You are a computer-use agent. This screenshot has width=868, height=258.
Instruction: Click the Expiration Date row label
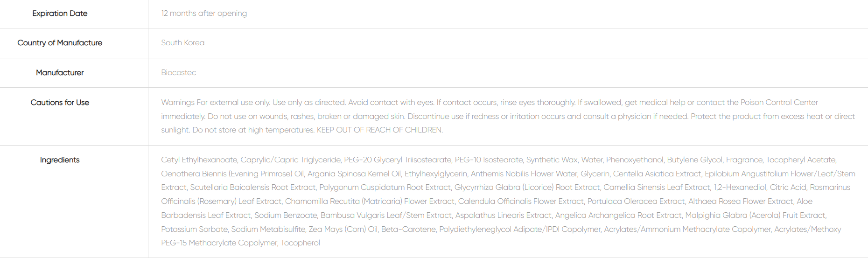click(60, 14)
